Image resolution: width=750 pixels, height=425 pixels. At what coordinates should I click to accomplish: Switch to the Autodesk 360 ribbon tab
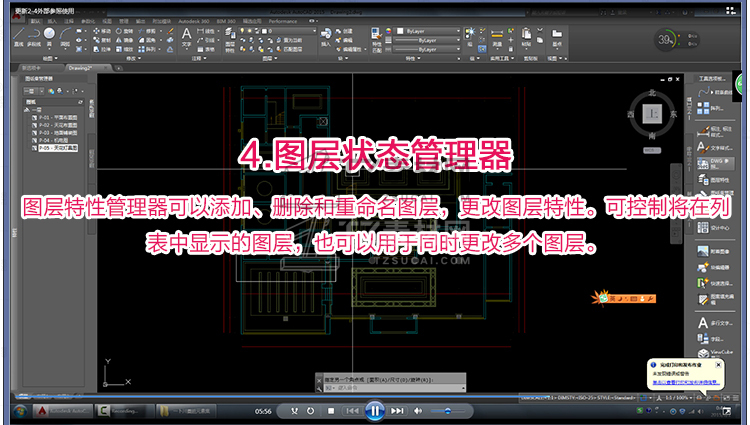click(x=194, y=22)
